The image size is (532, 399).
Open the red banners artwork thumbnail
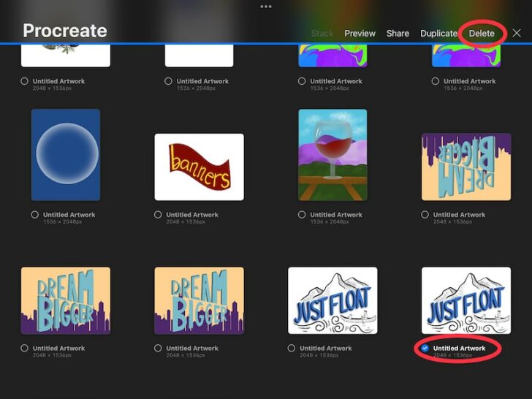(199, 167)
